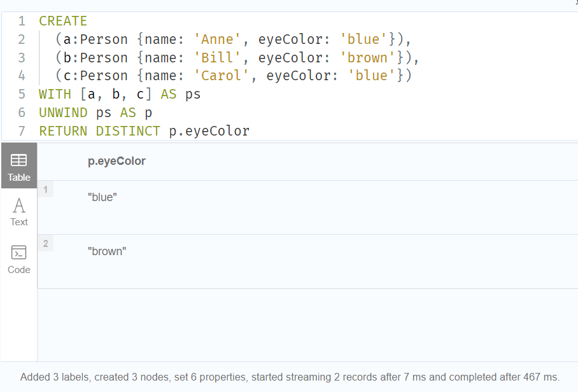Place cursor on the UNWIND keyword

pyautogui.click(x=63, y=113)
